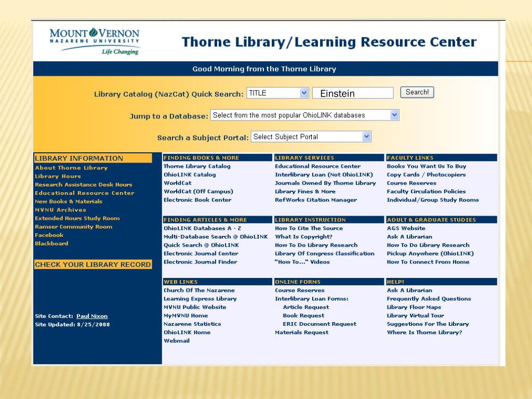Viewport: 532px width, 399px height.
Task: Open OhioLINK Catalog link
Action: click(190, 175)
